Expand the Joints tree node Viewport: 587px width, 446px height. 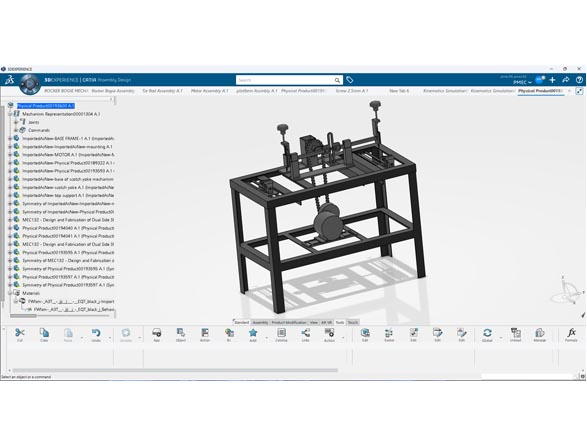click(16, 122)
